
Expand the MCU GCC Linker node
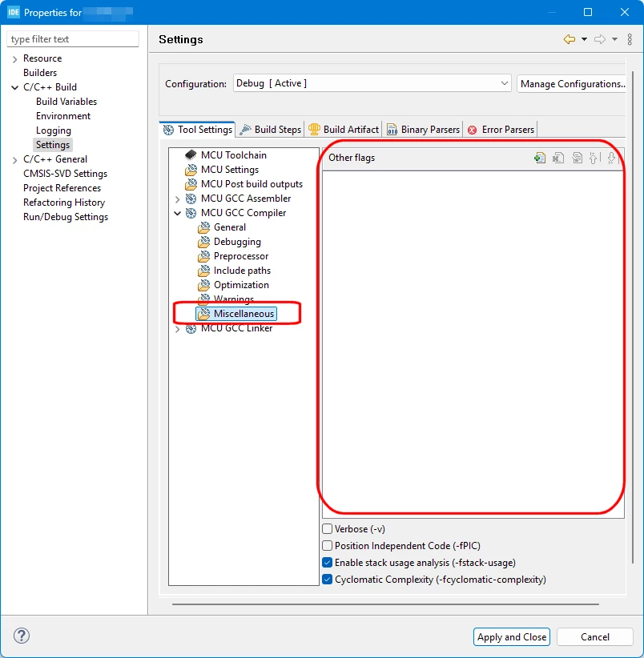coord(177,329)
